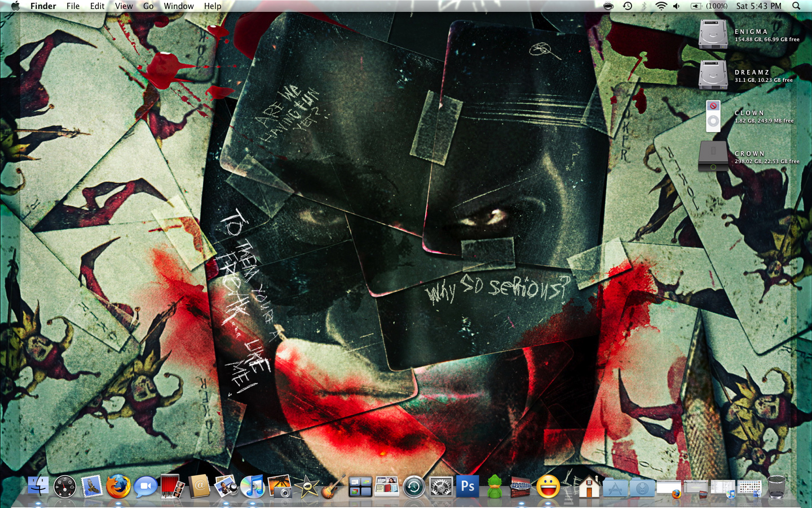Restore minimized Firefox window in Dock
The width and height of the screenshot is (812, 508).
[669, 489]
